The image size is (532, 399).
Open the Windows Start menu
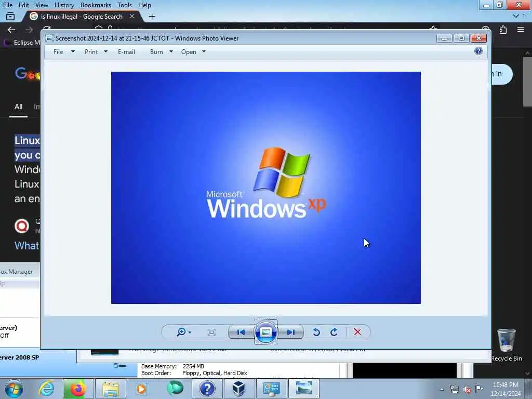14,389
